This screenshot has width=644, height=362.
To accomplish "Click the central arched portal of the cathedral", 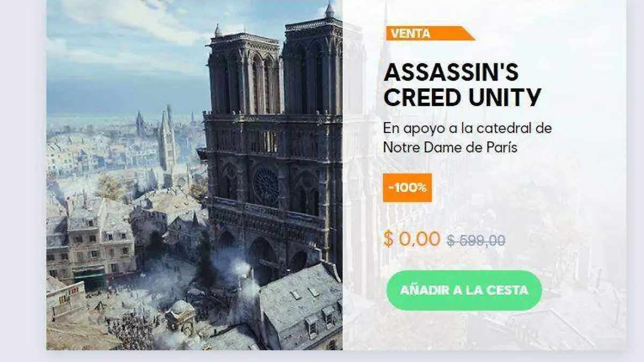I will [262, 257].
